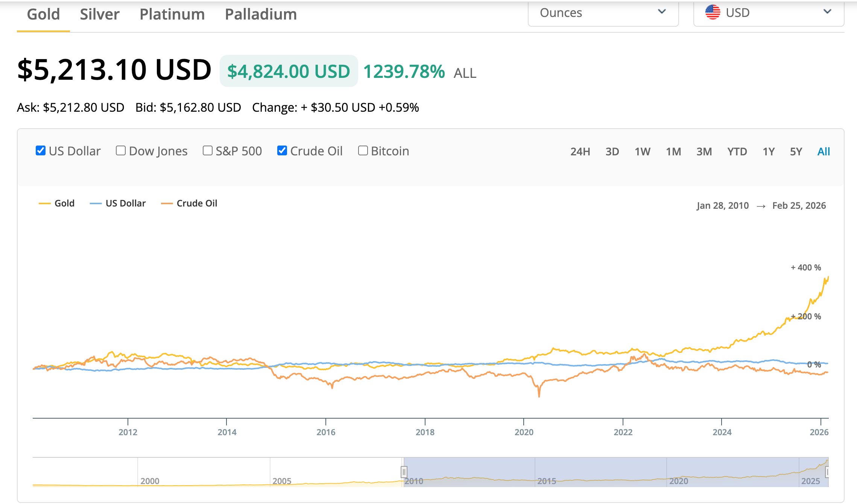Enable the Dow Jones comparison checkbox
This screenshot has height=504, width=857.
pyautogui.click(x=121, y=151)
